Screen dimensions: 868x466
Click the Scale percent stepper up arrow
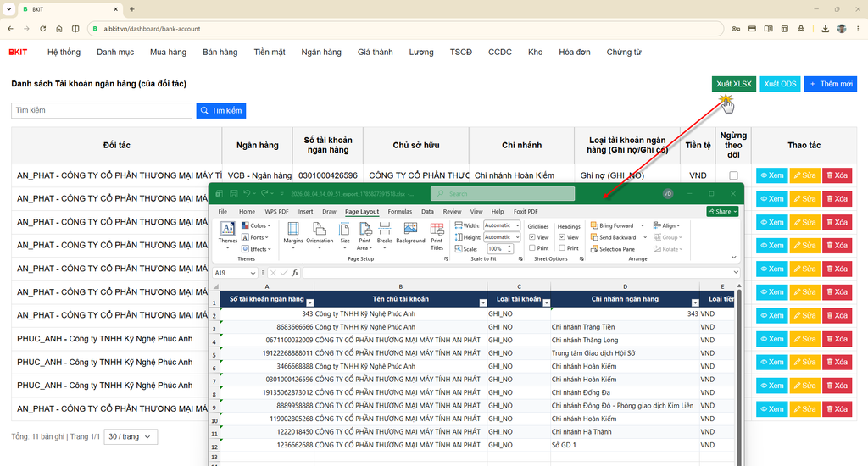pyautogui.click(x=509, y=247)
